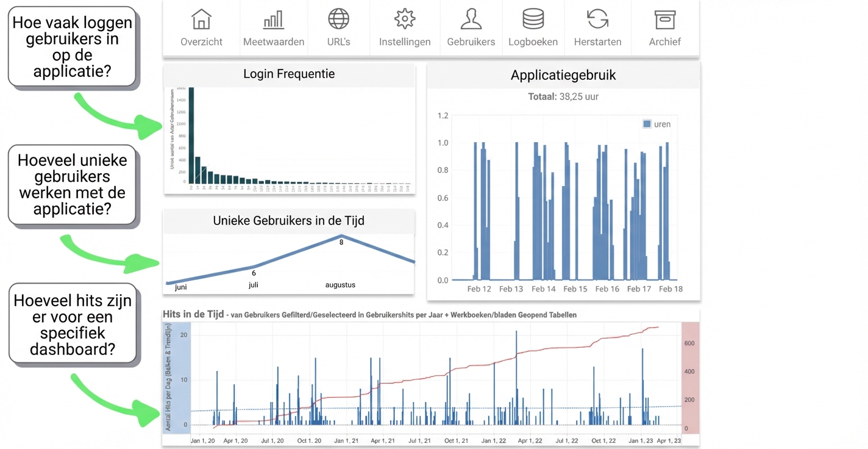Click the Herstarten refresh icon
The width and height of the screenshot is (868, 449).
click(598, 19)
